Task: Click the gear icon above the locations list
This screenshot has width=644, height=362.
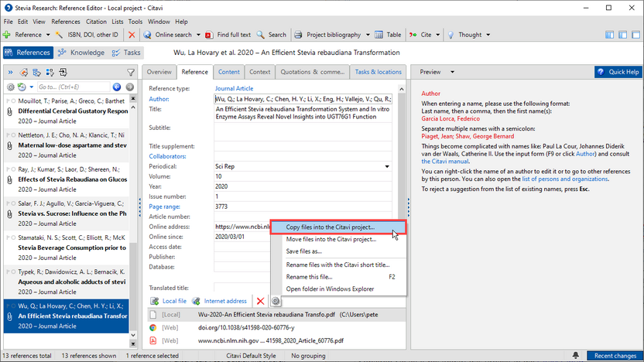Action: click(x=276, y=301)
